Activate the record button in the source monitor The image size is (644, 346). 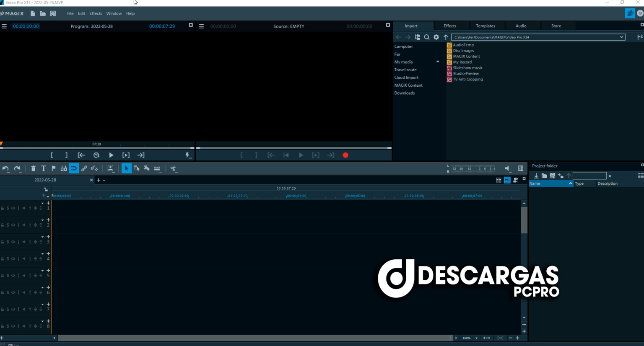click(x=345, y=155)
